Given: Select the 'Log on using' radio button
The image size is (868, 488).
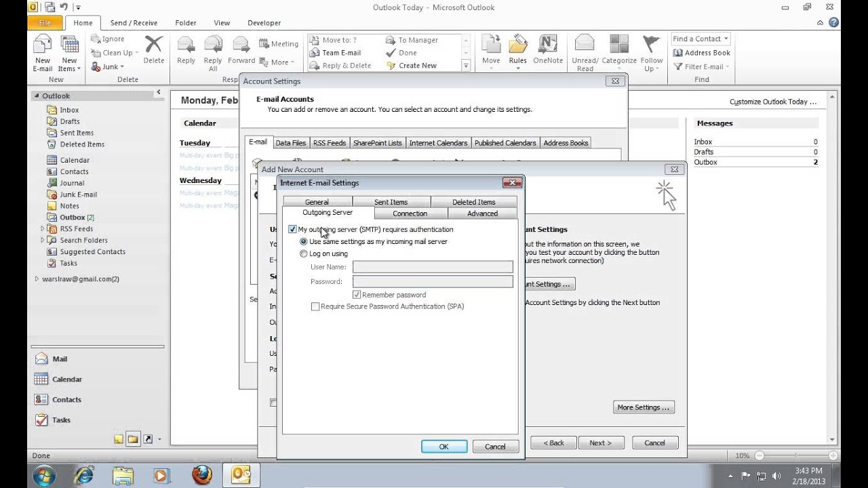Looking at the screenshot, I should (304, 254).
